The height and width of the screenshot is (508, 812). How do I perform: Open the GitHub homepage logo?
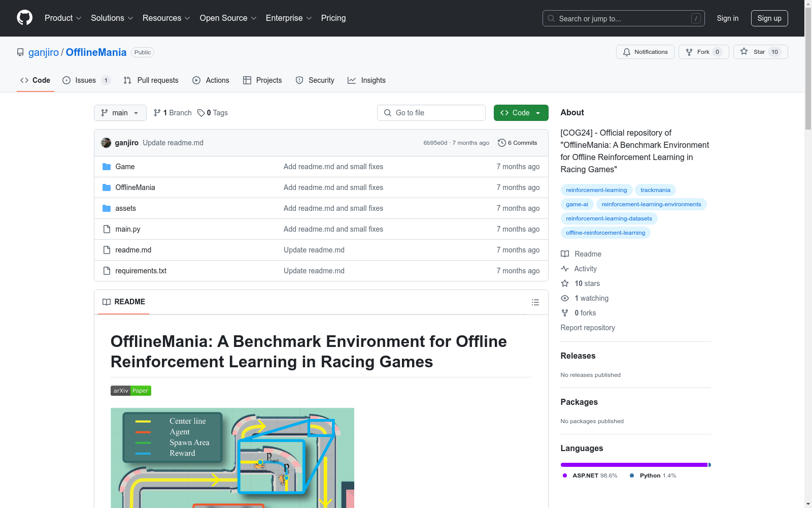click(24, 18)
